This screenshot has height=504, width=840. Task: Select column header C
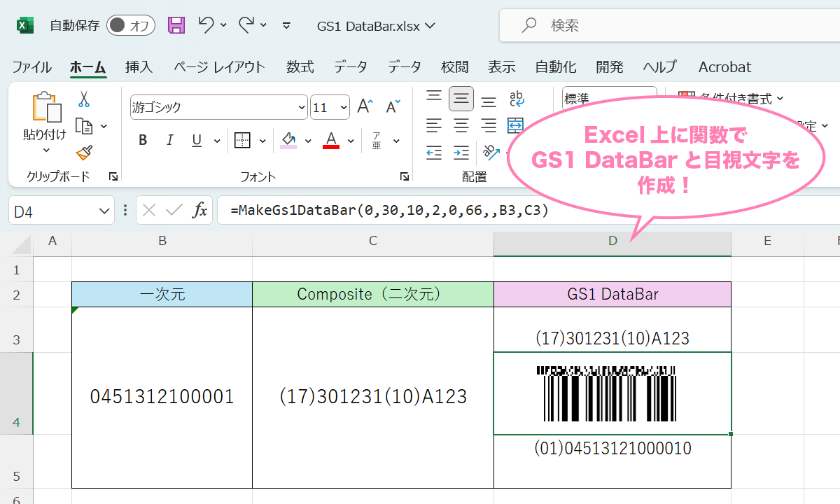[373, 241]
